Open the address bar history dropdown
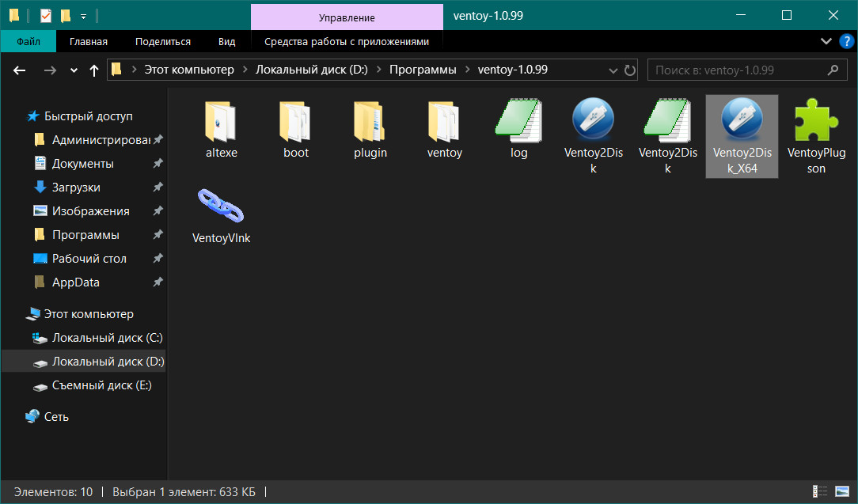This screenshot has height=504, width=858. tap(613, 70)
